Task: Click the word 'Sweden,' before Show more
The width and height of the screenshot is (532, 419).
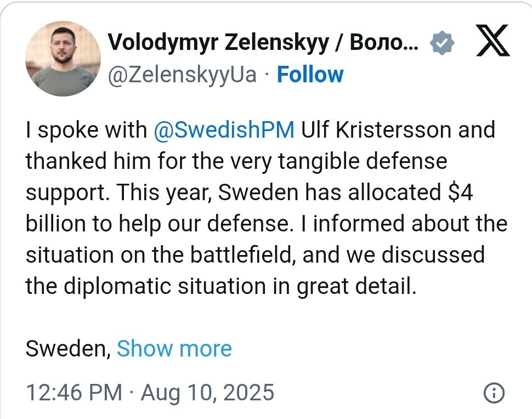Action: (x=69, y=349)
